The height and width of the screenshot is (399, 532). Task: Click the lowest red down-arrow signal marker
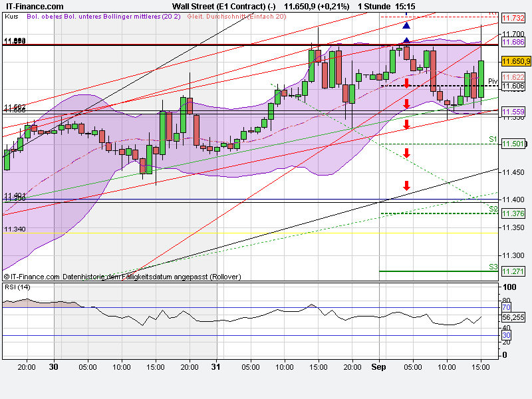[406, 186]
